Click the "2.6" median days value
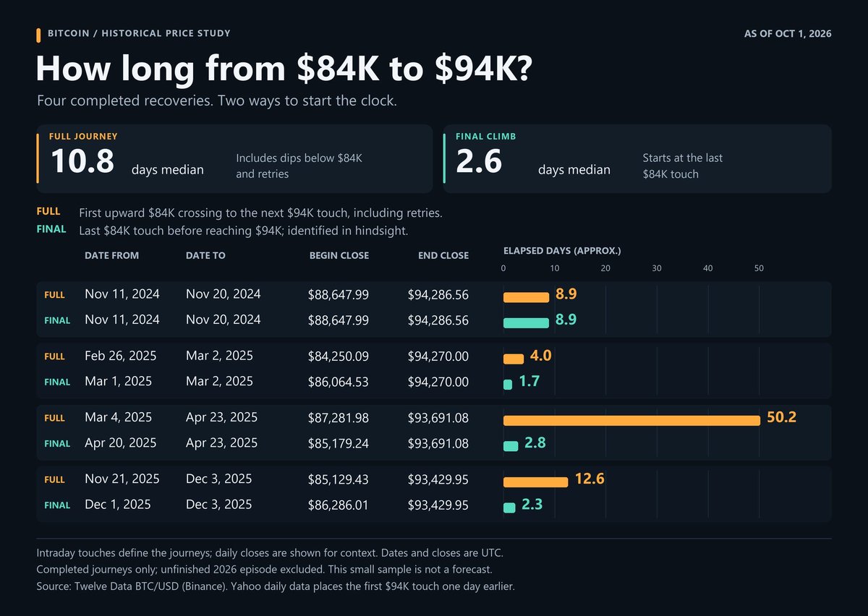The width and height of the screenshot is (868, 616). click(x=479, y=161)
